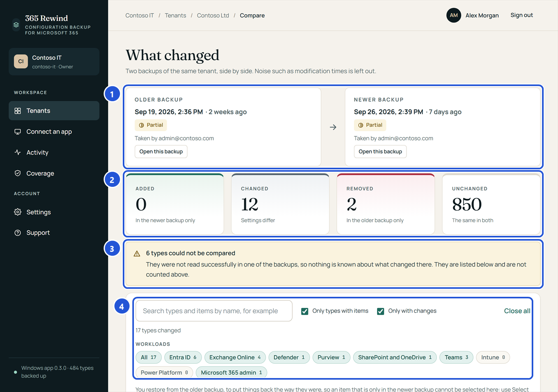Image resolution: width=558 pixels, height=392 pixels.
Task: Open the Activity section
Action: pos(54,152)
